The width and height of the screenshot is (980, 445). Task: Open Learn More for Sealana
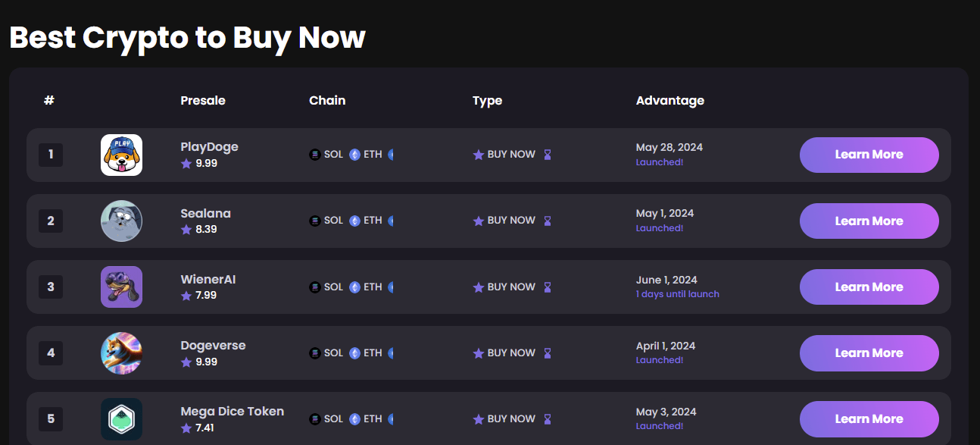point(869,221)
